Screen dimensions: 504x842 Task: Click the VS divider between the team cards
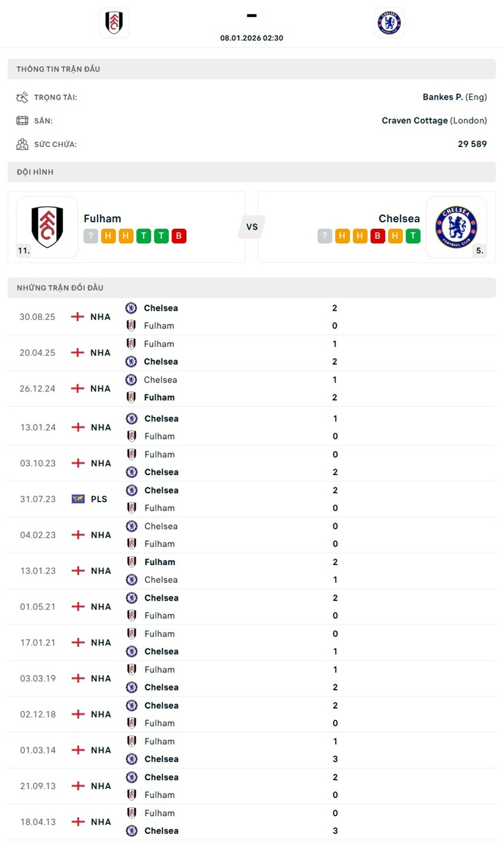coord(251,227)
